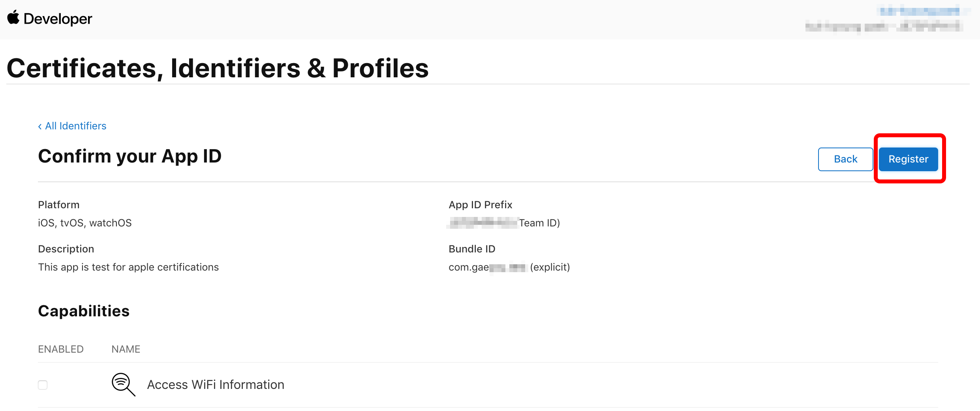Click the Register button
Image resolution: width=980 pixels, height=411 pixels.
pyautogui.click(x=908, y=159)
